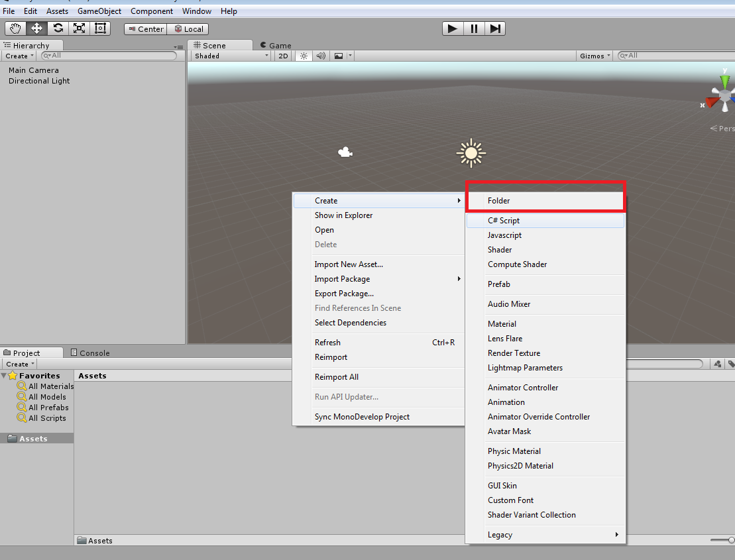Pause the game playback
The height and width of the screenshot is (560, 735).
pyautogui.click(x=474, y=28)
